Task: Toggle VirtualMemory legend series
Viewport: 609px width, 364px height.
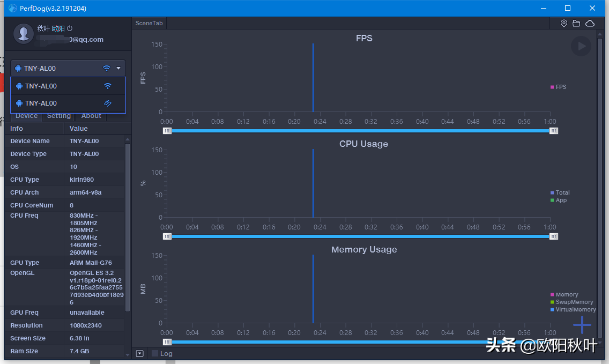Action: point(573,310)
